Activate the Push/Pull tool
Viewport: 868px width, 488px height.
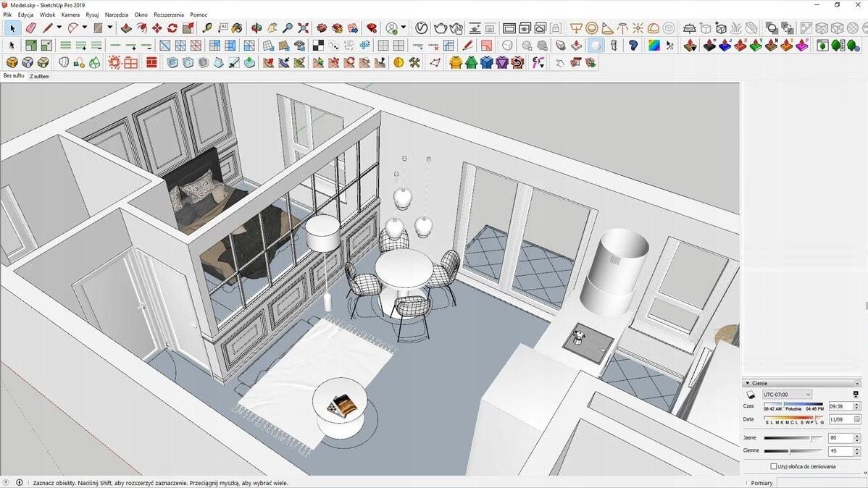pos(126,28)
